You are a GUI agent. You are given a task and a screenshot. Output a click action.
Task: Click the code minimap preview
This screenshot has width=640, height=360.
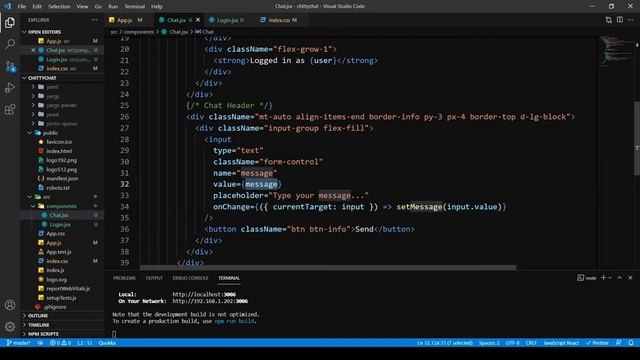click(x=617, y=51)
